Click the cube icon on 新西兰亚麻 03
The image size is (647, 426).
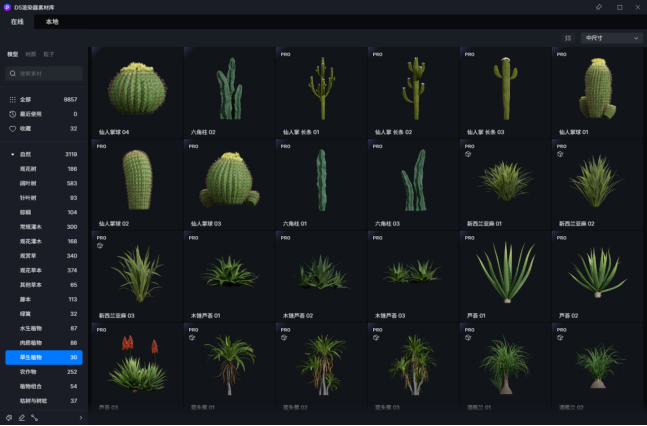(99, 246)
